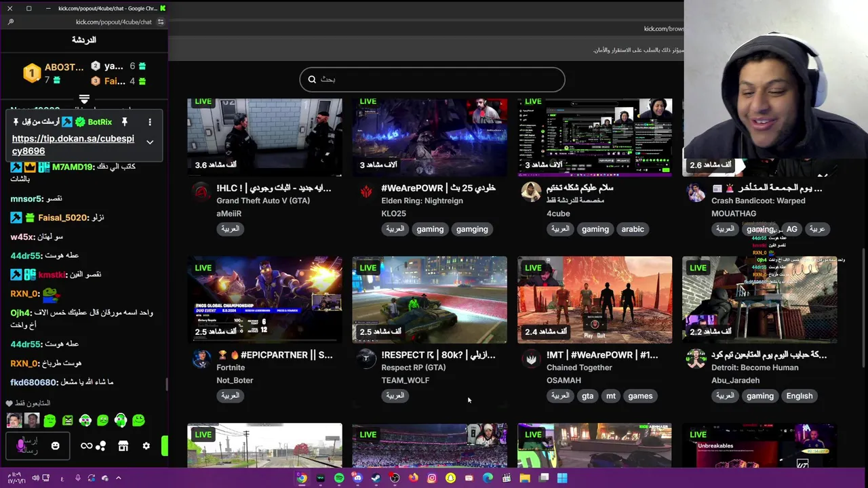
Task: Click username 'fkd680680' in chat
Action: (x=33, y=382)
